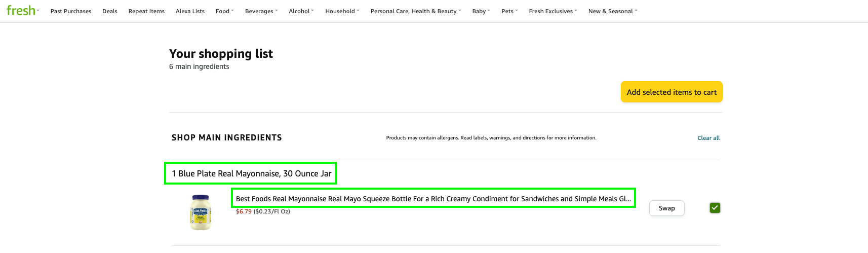Click the mayonnaise jar product thumbnail

[x=201, y=212]
